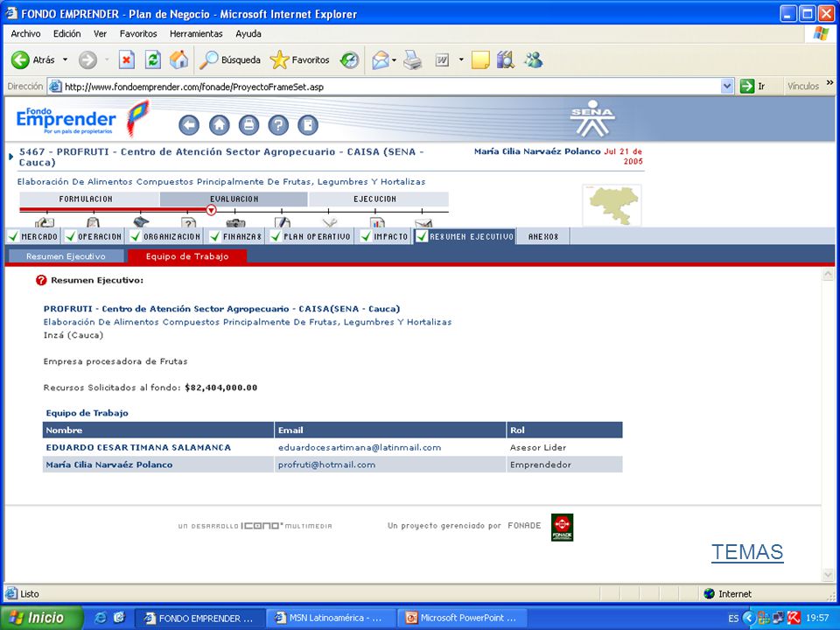Screen dimensions: 840x630
Task: Open the Edición menu
Action: pyautogui.click(x=67, y=34)
